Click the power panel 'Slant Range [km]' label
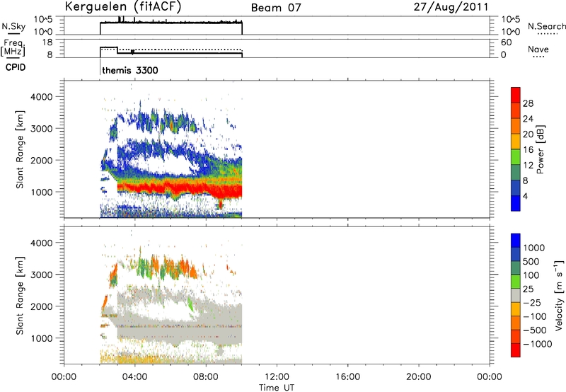This screenshot has width=566, height=392. click(x=20, y=149)
